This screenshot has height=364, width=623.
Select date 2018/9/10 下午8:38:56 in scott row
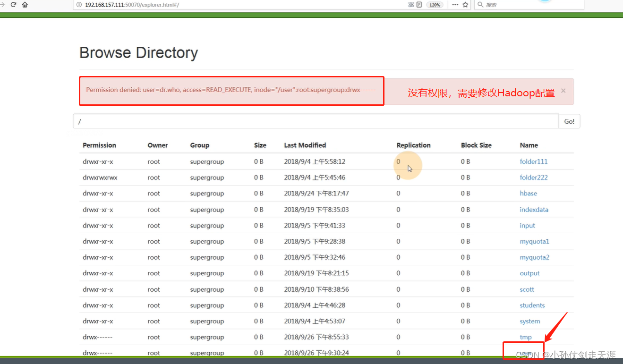click(x=316, y=289)
